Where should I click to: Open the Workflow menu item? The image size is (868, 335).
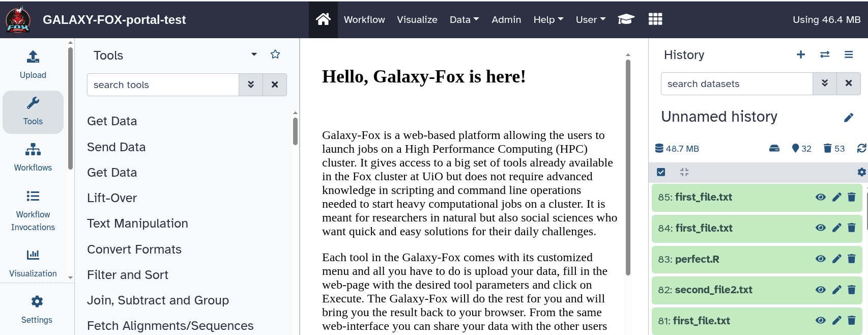point(364,19)
